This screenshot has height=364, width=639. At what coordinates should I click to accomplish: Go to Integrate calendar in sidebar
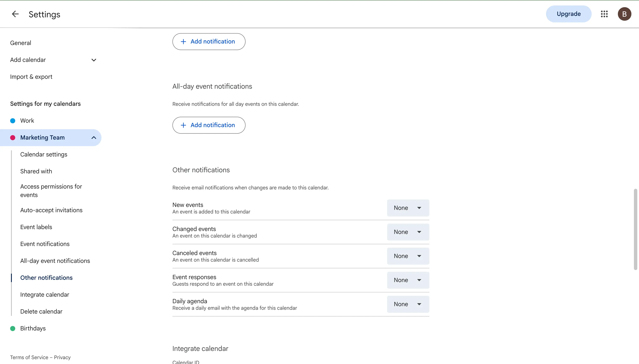45,295
